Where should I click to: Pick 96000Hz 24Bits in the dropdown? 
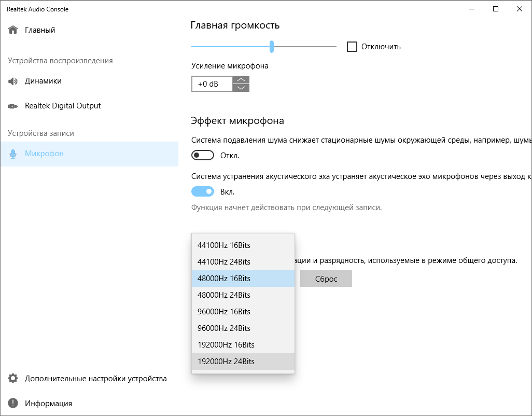[224, 328]
